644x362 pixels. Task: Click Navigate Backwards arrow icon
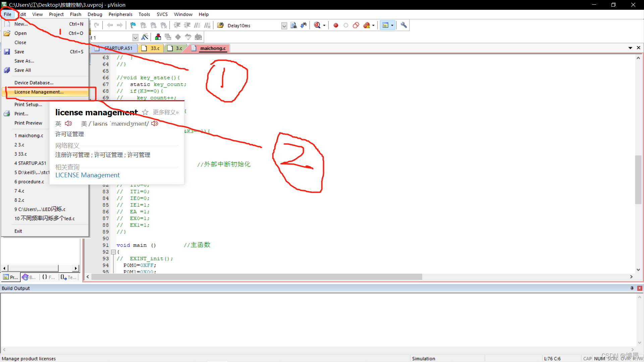click(110, 25)
